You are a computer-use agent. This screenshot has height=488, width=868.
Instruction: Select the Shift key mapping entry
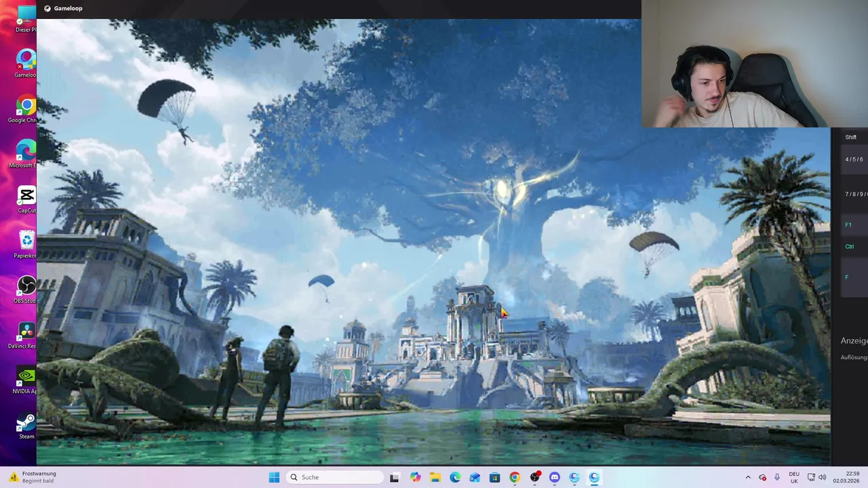850,137
